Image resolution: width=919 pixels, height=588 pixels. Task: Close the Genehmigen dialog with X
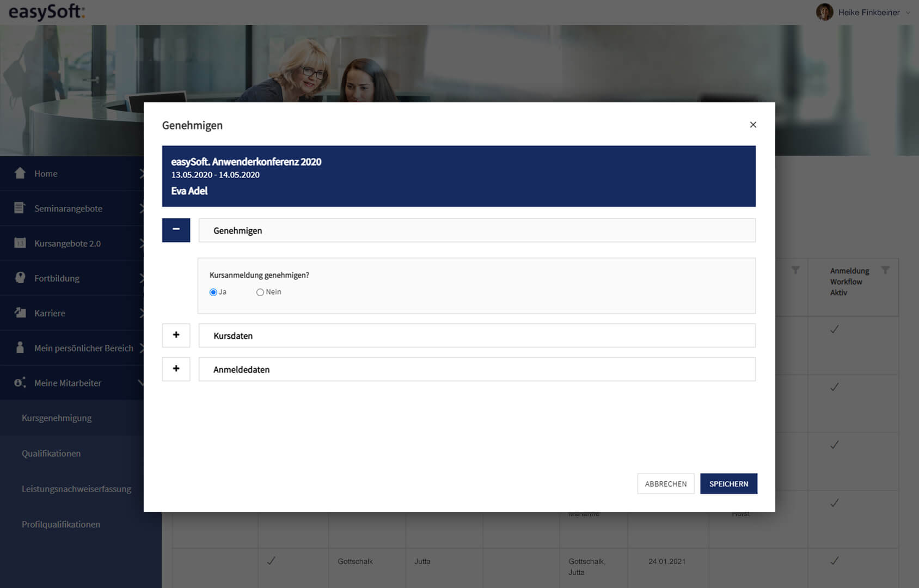pyautogui.click(x=753, y=125)
